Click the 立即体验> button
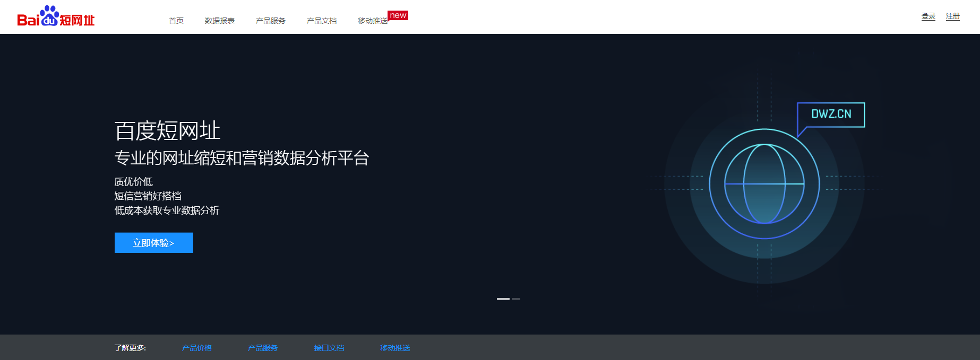This screenshot has height=360, width=980. [154, 243]
